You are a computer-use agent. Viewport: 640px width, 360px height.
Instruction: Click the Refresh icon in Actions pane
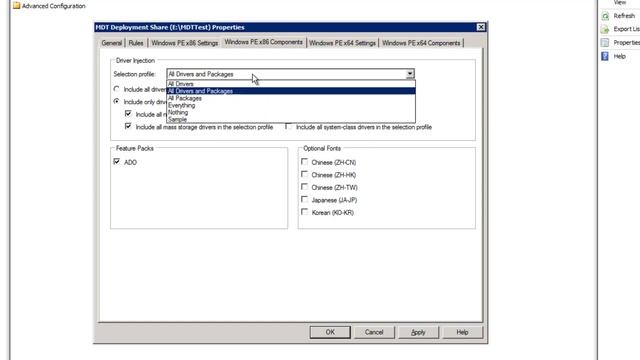tap(605, 16)
